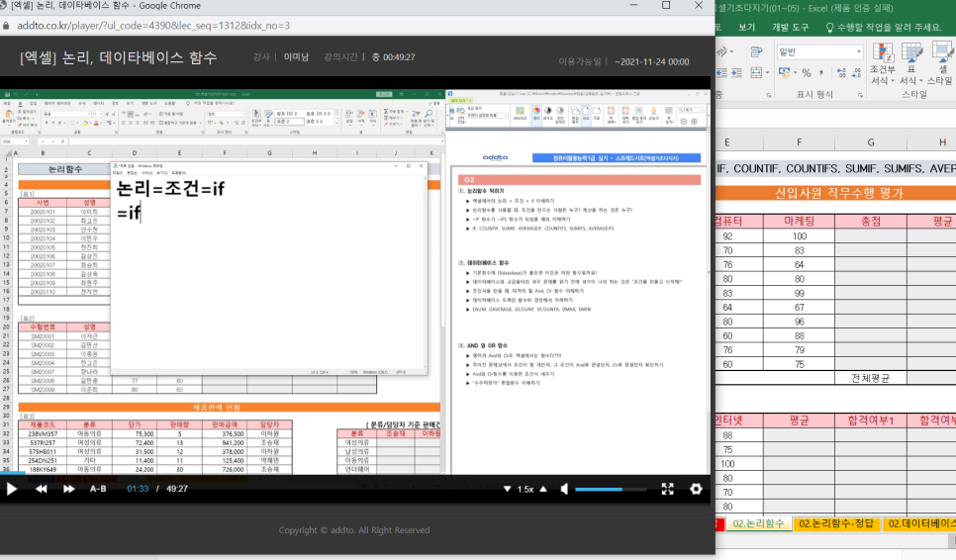Image resolution: width=956 pixels, height=560 pixels.
Task: Set A-B repeat in the player
Action: (98, 489)
